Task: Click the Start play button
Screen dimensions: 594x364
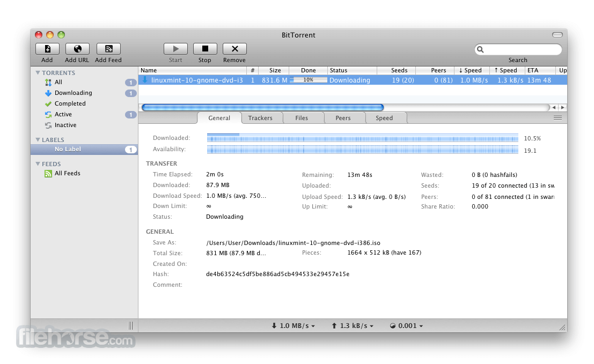Action: 175,49
